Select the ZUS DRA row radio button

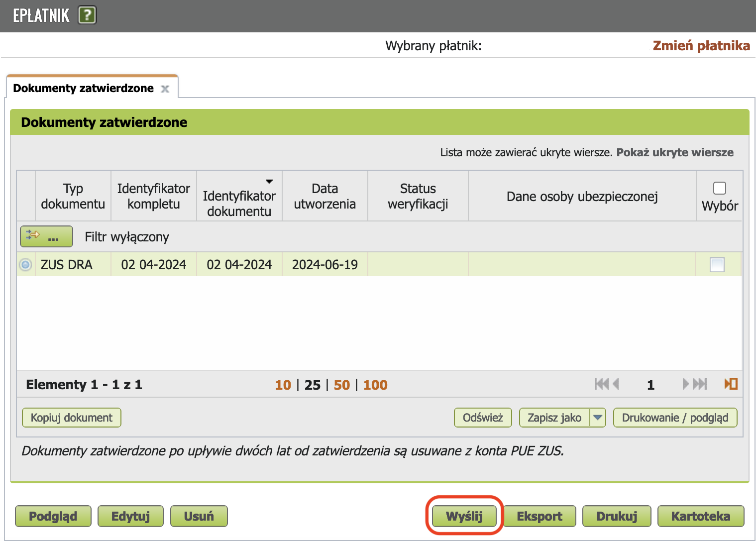coord(25,265)
